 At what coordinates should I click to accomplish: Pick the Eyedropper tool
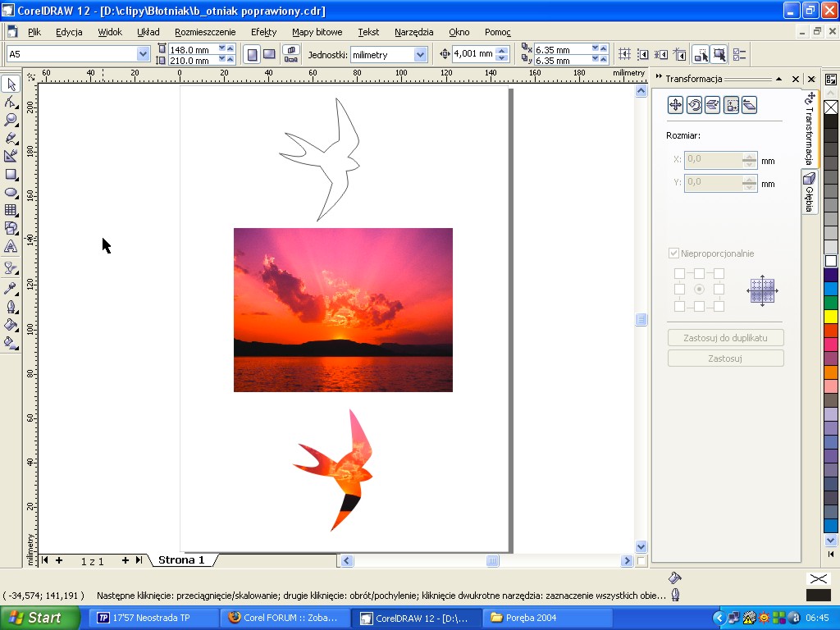(11, 288)
